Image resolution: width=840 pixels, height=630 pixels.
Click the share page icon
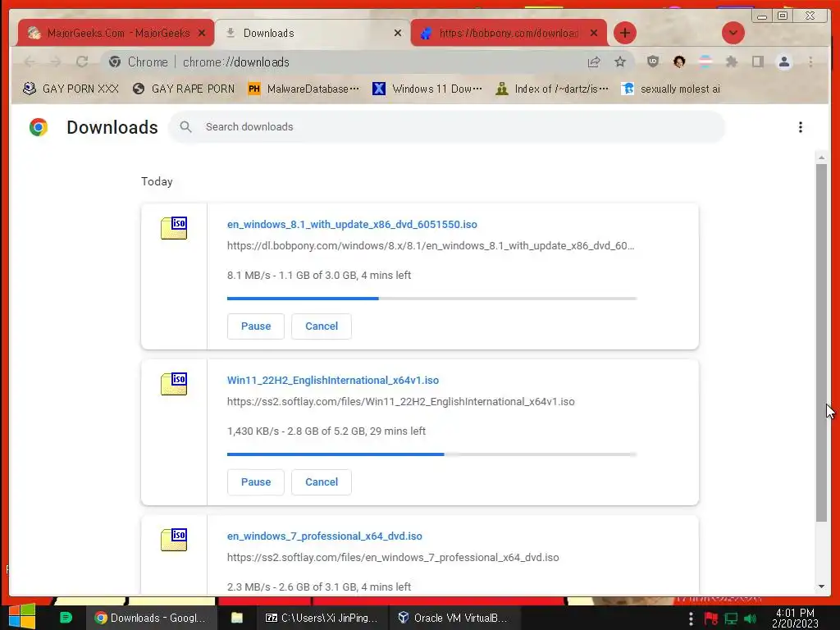coord(594,62)
